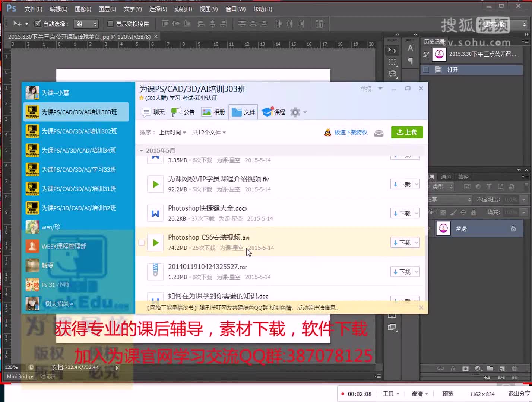Click lock image pixels brush icon
This screenshot has width=532, height=402.
click(x=453, y=213)
